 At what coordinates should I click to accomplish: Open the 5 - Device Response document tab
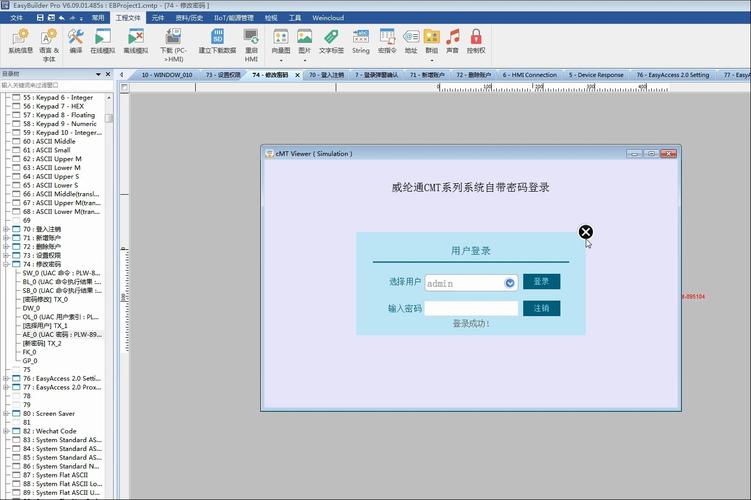(596, 75)
